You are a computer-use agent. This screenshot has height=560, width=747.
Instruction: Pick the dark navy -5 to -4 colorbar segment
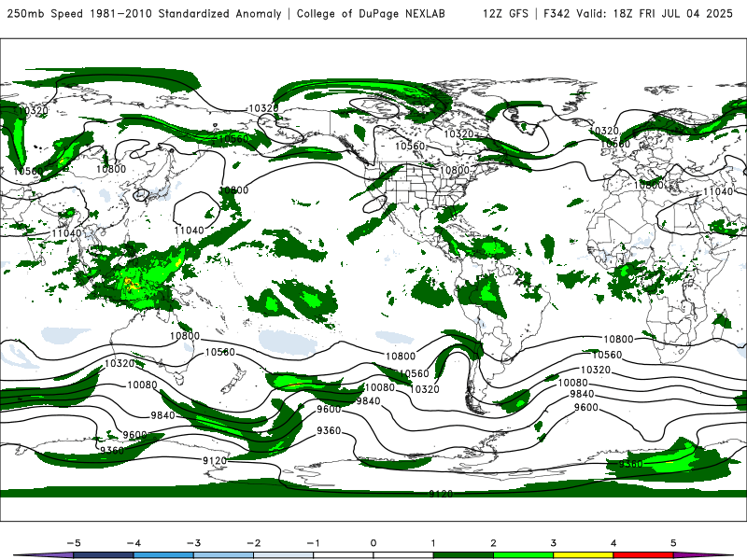click(x=104, y=555)
